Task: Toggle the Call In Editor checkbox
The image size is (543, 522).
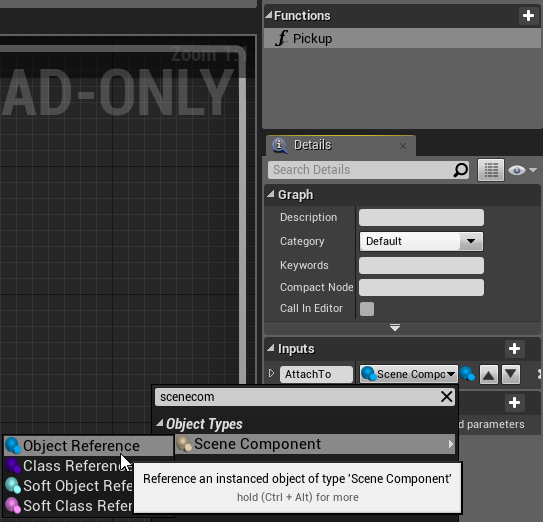Action: click(367, 309)
